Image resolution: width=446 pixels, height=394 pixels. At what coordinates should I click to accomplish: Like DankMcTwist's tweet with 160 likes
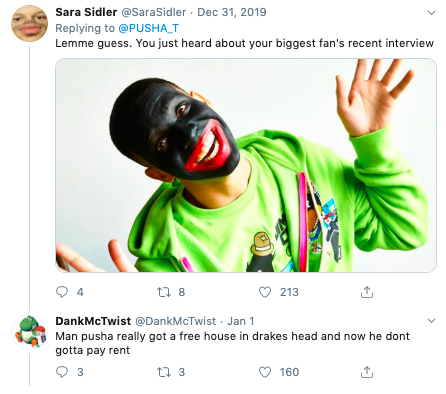pyautogui.click(x=265, y=372)
